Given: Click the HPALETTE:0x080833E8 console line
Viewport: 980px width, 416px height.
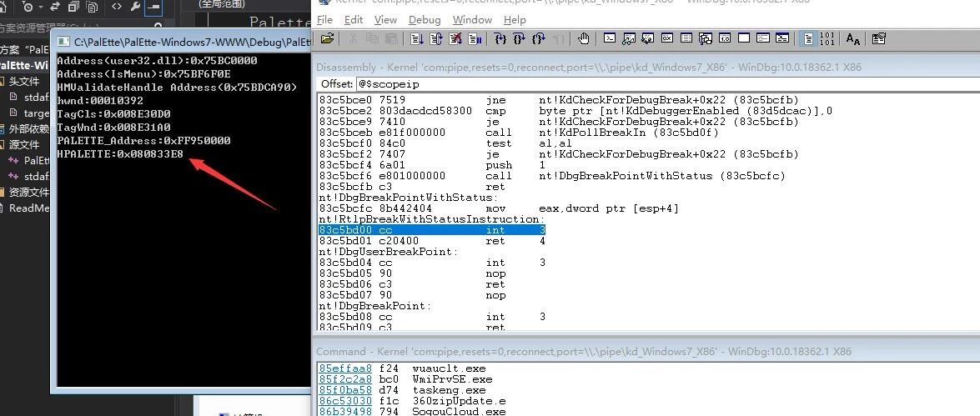Looking at the screenshot, I should [120, 153].
